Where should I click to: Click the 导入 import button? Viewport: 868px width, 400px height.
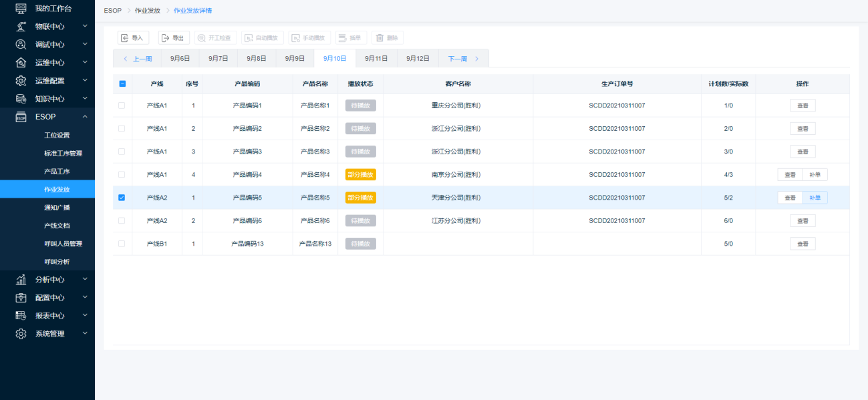[x=133, y=38]
